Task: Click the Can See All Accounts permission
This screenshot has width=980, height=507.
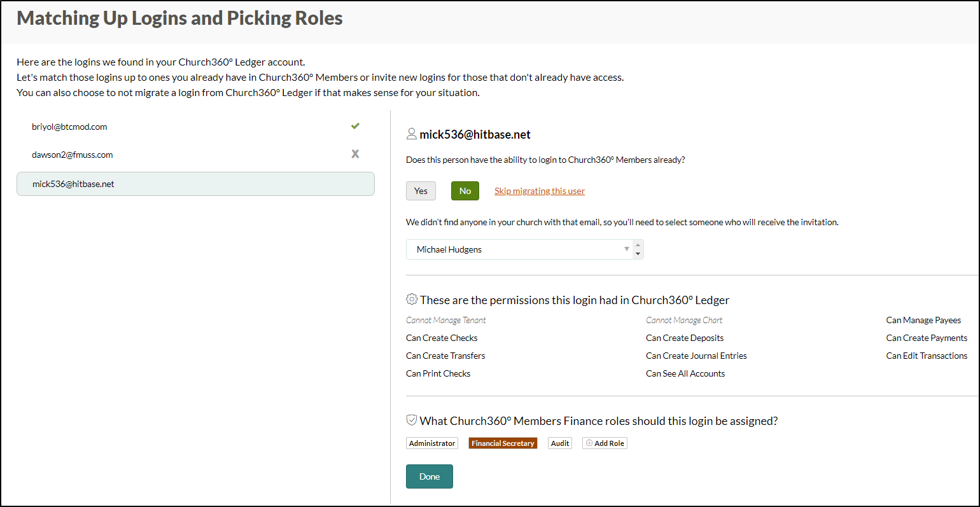Action: [x=685, y=373]
